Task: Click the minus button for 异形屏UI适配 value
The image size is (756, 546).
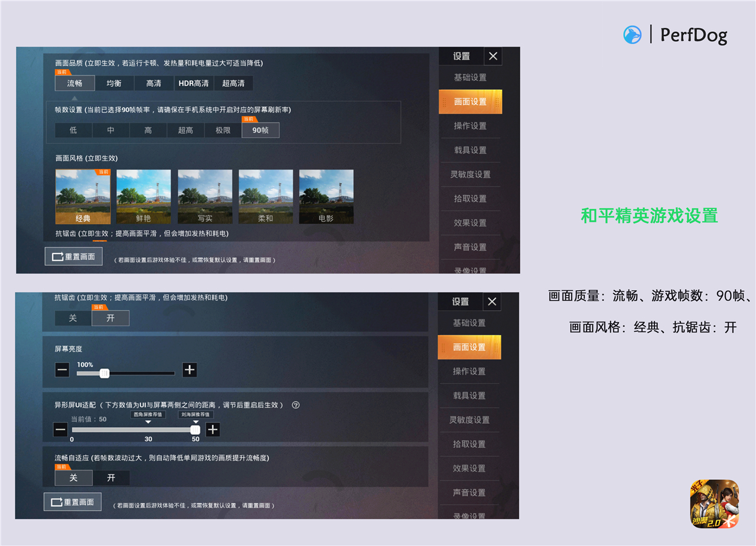Action: 60,430
